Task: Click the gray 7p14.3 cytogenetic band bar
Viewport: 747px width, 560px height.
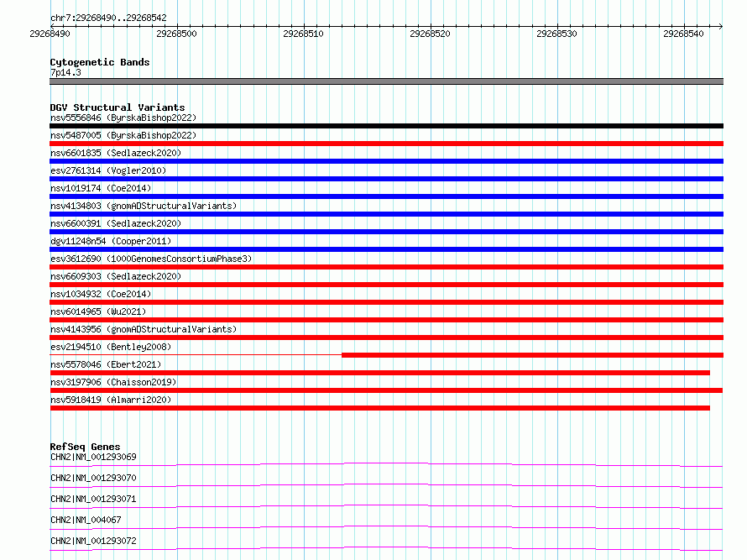Action: tap(386, 81)
